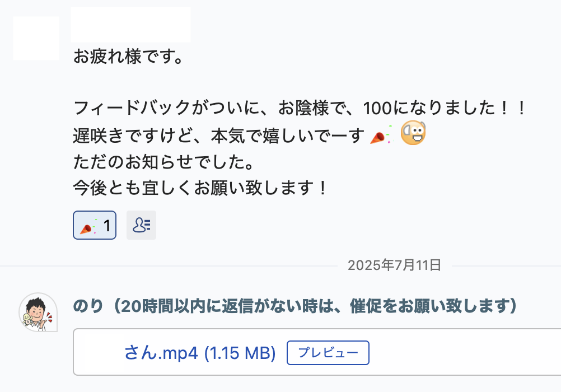This screenshot has width=561, height=392.
Task: Open the blanked-out avatar of the first sender
Action: (36, 38)
